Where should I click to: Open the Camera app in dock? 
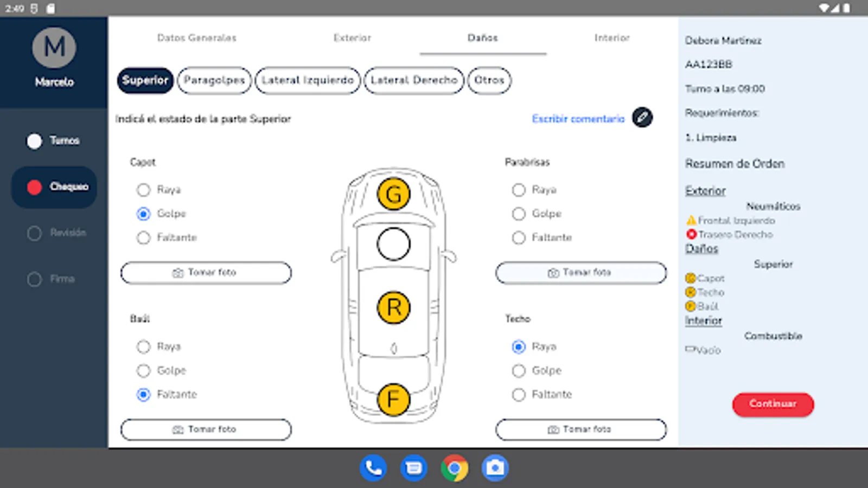[x=495, y=467]
